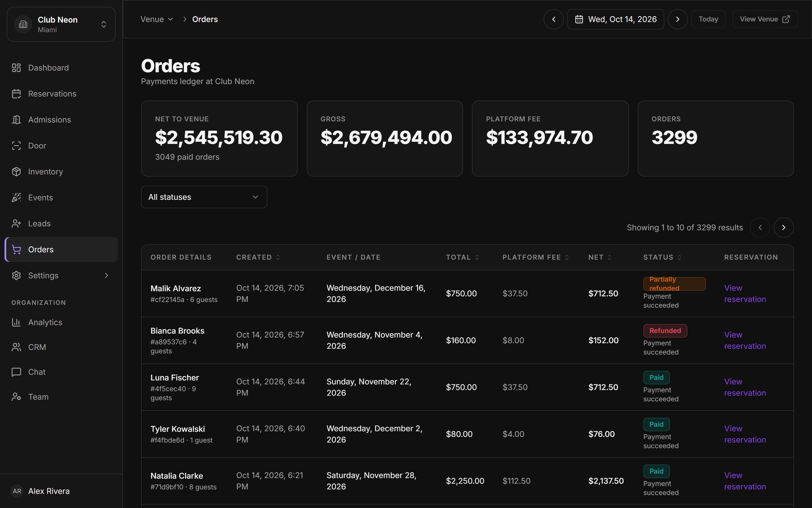
Task: Click the Club Neon building icon
Action: point(23,24)
